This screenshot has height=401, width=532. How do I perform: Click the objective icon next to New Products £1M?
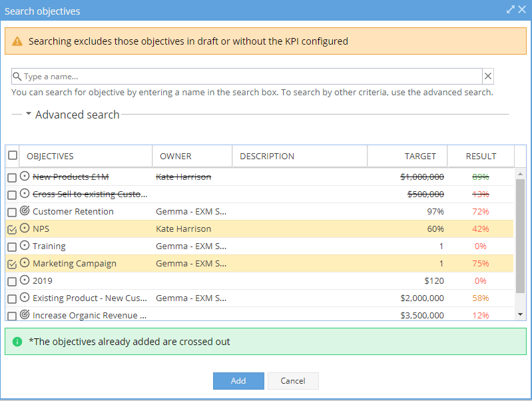pyautogui.click(x=25, y=177)
